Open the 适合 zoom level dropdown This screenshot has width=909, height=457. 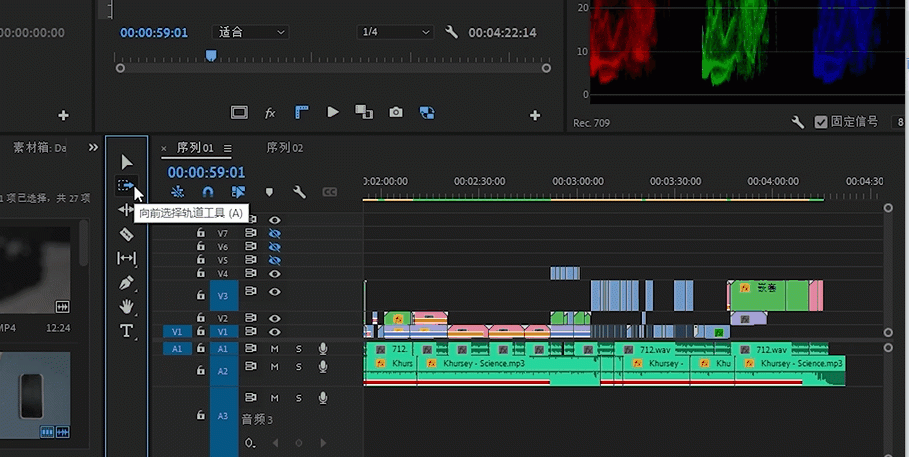[250, 32]
